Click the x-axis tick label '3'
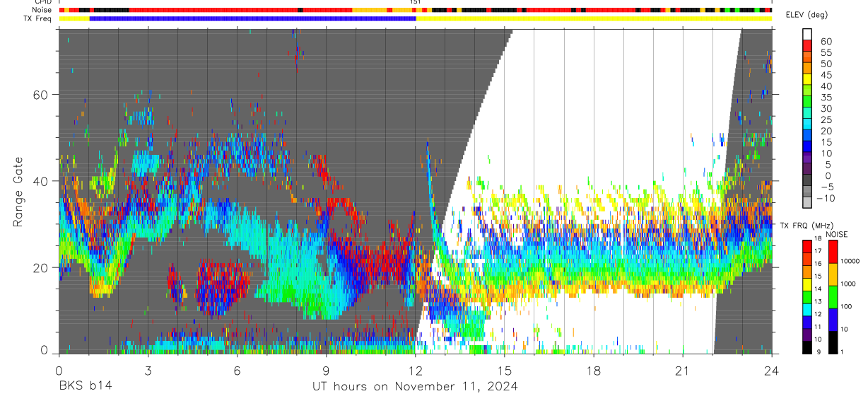This screenshot has height=401, width=868. 148,371
